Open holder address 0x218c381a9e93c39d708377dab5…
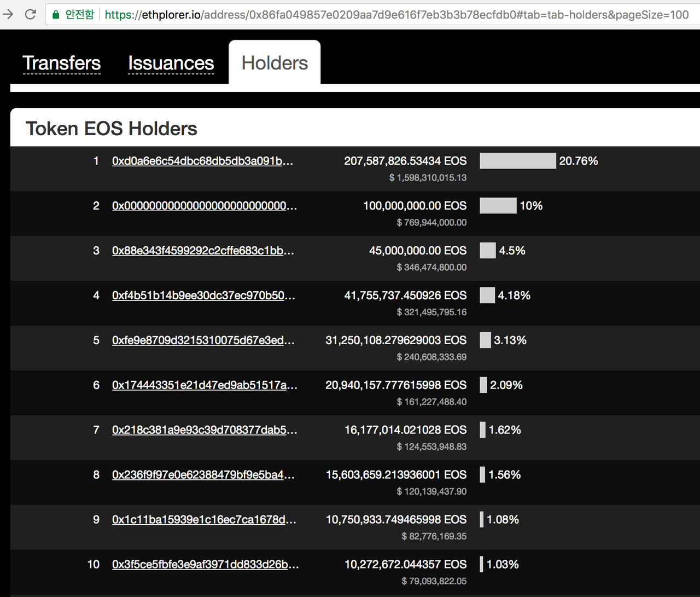The width and height of the screenshot is (700, 597). [x=205, y=430]
